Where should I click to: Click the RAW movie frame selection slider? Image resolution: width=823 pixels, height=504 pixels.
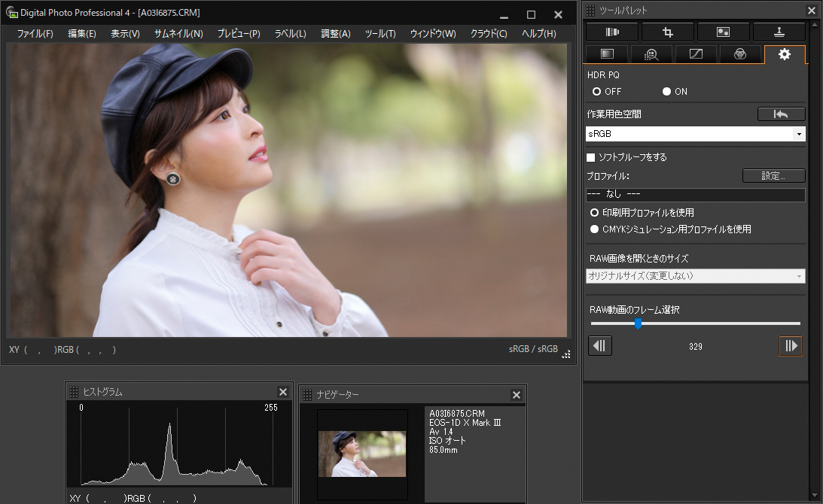638,323
